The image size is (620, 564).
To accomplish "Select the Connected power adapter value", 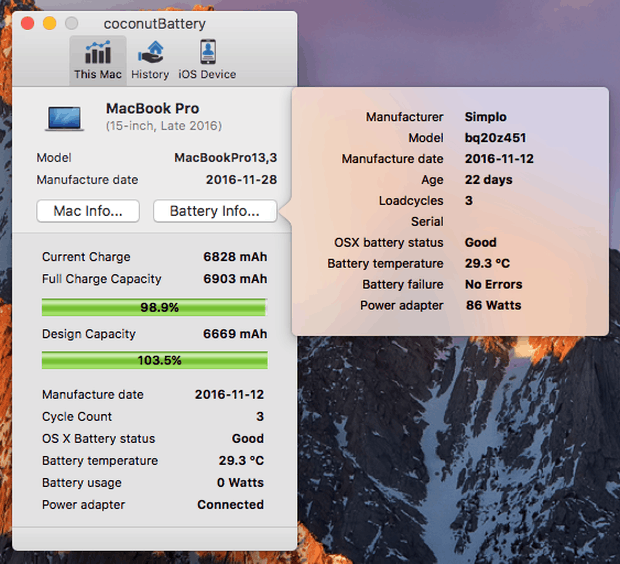I will click(x=231, y=505).
